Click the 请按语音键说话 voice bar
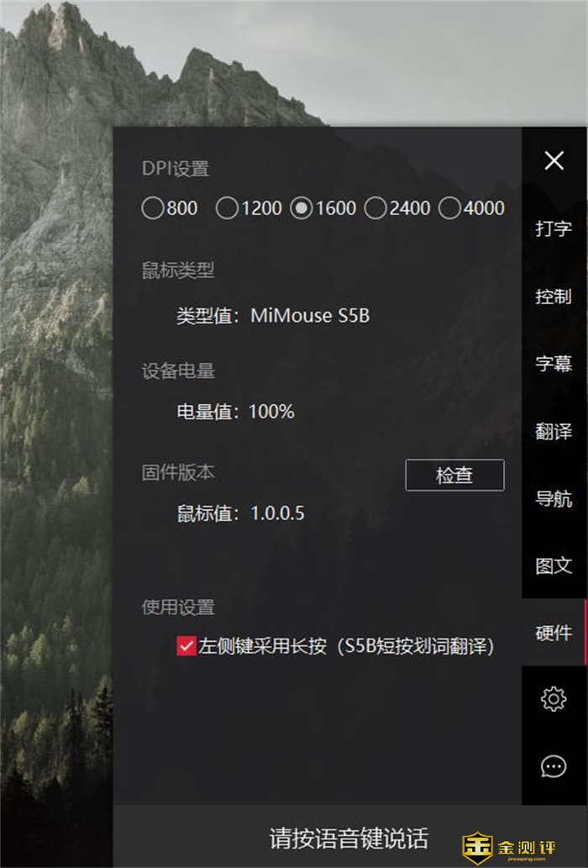The width and height of the screenshot is (588, 868). coord(349,838)
